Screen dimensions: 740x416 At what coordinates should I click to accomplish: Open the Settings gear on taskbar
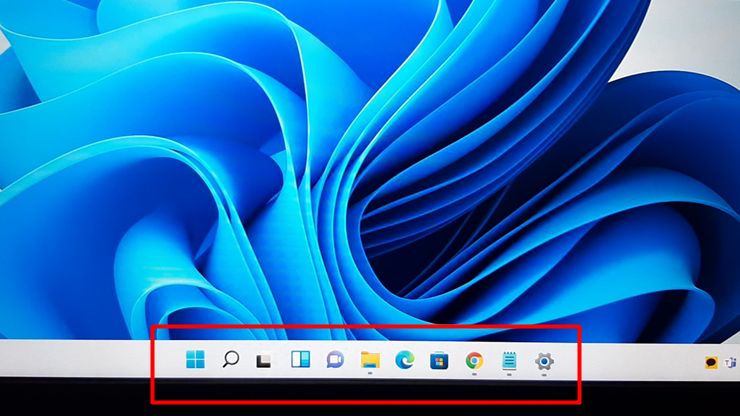coord(544,361)
